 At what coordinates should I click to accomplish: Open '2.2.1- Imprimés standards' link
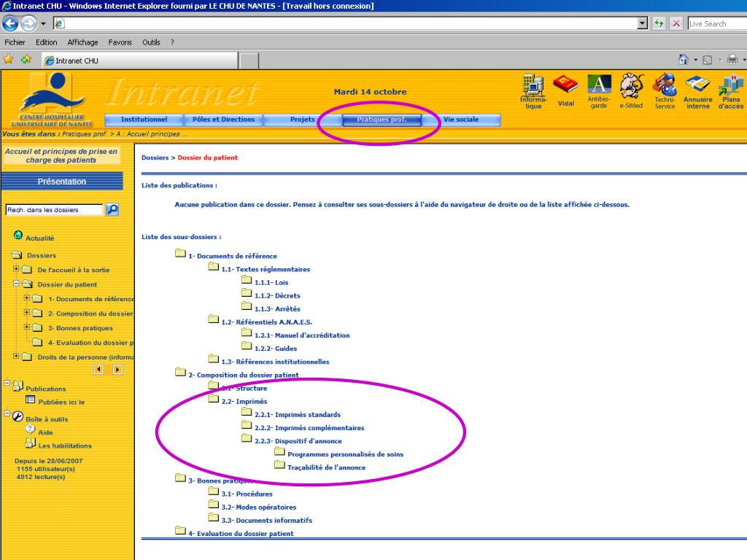point(298,415)
